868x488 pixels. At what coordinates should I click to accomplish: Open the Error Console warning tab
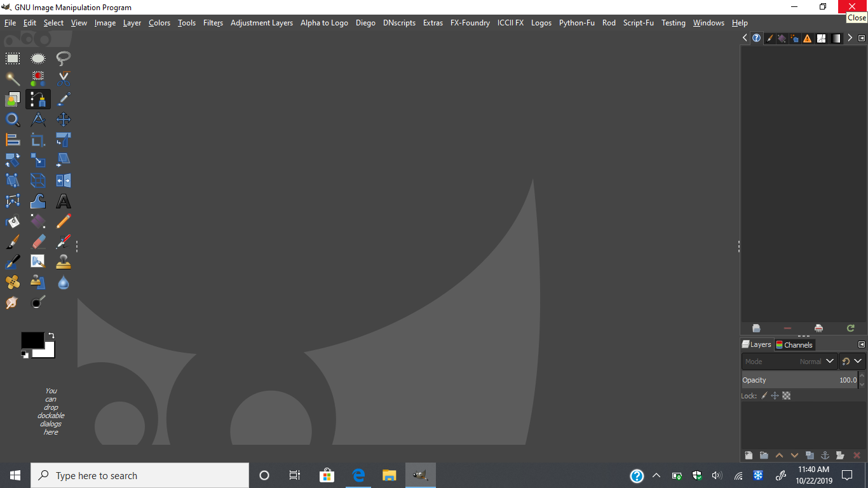pyautogui.click(x=807, y=38)
